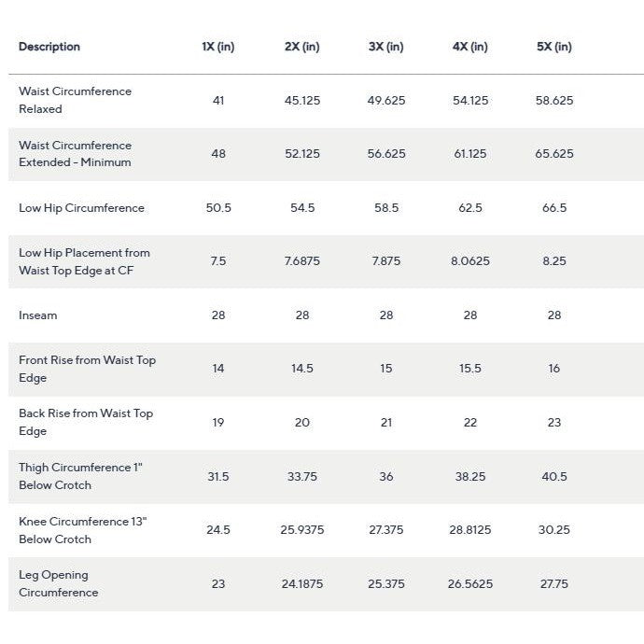Select Front Rise from Waist Top Edge
The image size is (644, 644).
tap(87, 369)
